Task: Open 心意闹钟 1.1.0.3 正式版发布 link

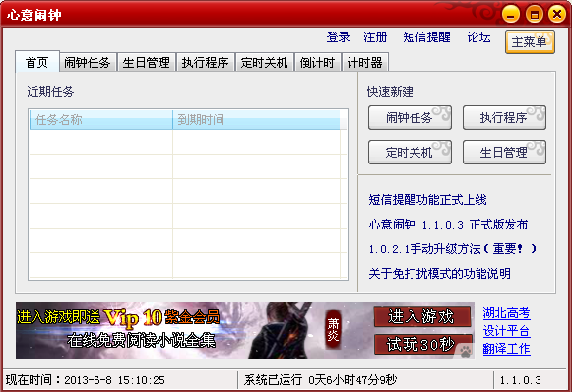Action: [x=448, y=225]
